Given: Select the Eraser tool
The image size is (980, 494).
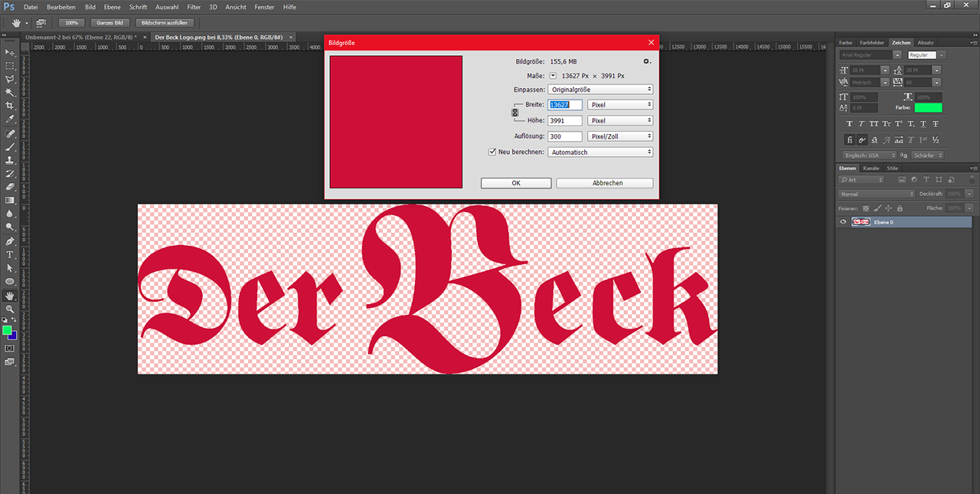Looking at the screenshot, I should (x=10, y=186).
